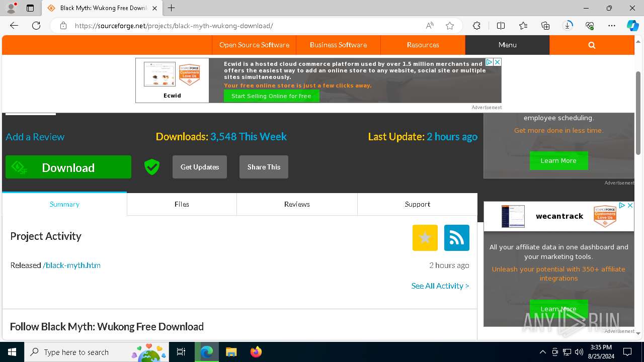Screen dimensions: 644x362
Task: Open AdChoices icon on Ecwid ad
Action: [x=489, y=62]
